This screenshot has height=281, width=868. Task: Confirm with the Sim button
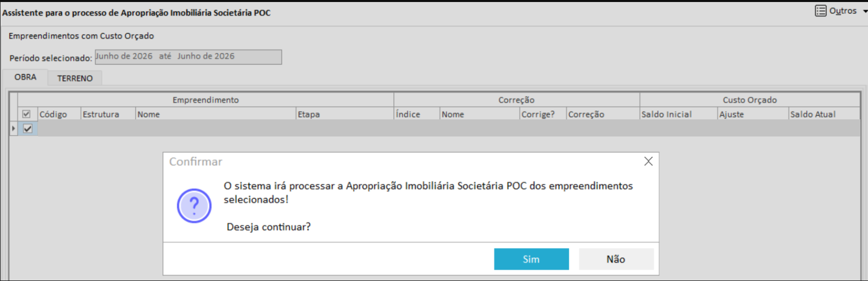pyautogui.click(x=532, y=259)
